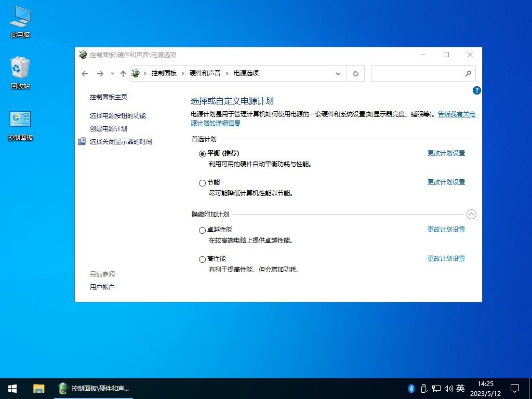532x399 pixels.
Task: Open recent locations dropdown next to forward arrow
Action: coord(112,73)
